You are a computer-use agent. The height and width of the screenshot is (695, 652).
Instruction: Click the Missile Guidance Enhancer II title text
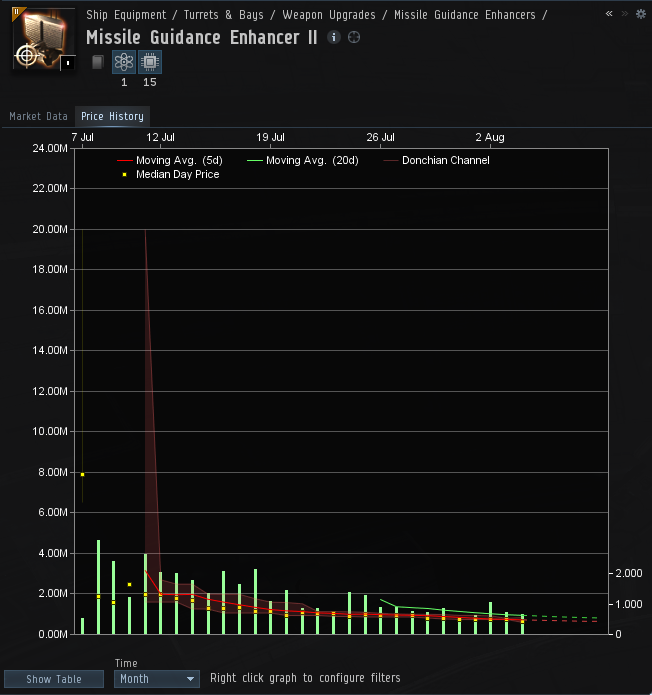(202, 37)
